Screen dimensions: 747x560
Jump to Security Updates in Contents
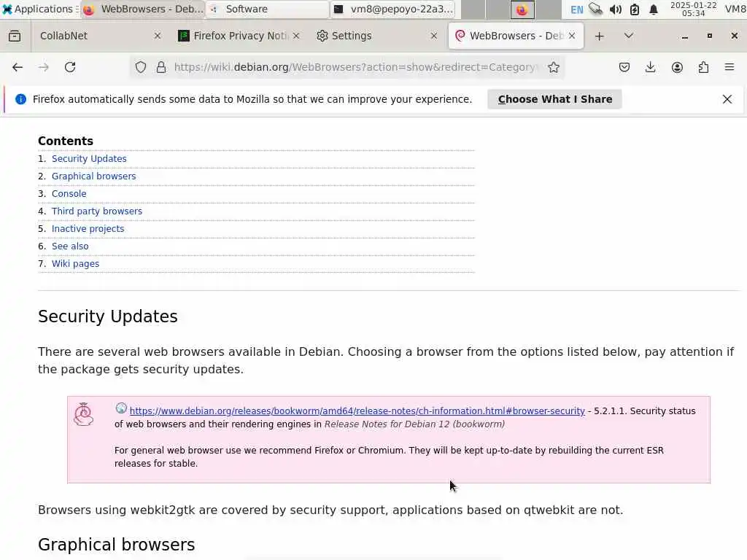point(89,158)
